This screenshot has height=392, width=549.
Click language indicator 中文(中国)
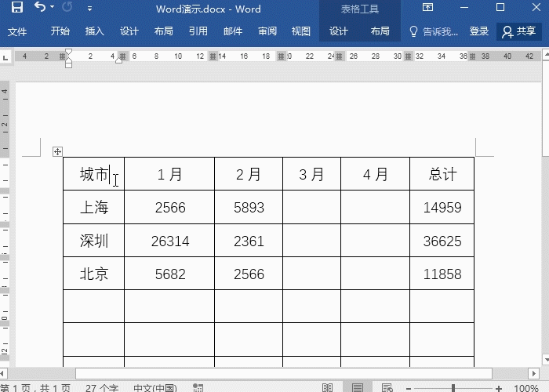pos(155,388)
